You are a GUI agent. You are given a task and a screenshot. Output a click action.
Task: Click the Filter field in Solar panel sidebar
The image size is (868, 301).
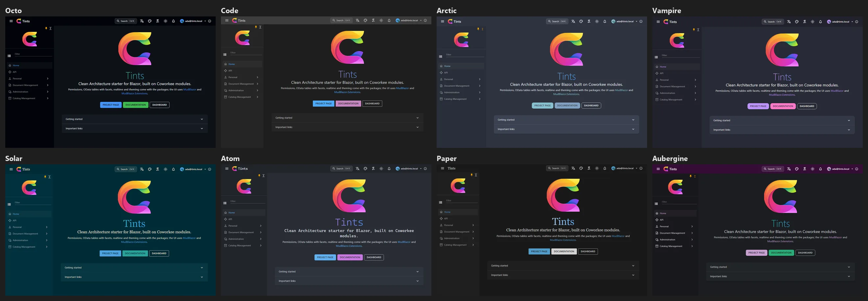click(32, 203)
